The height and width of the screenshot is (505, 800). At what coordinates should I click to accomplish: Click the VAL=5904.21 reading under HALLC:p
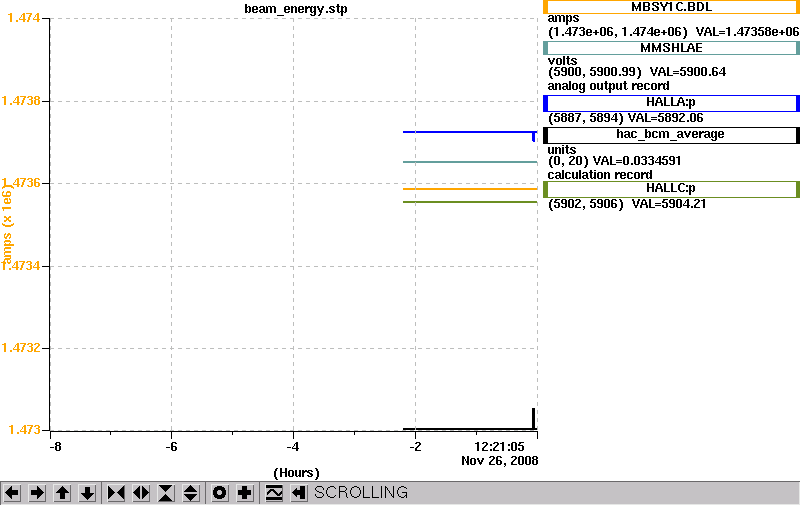coord(669,204)
